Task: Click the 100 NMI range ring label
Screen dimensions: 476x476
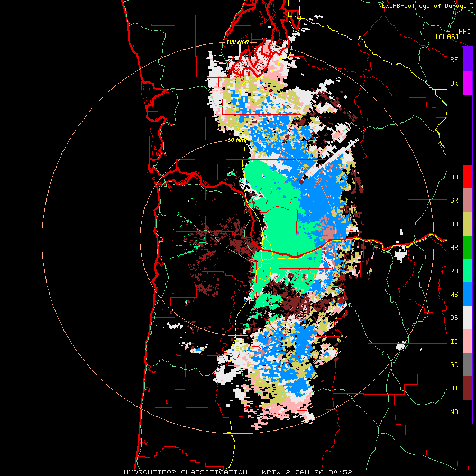Action: click(237, 42)
